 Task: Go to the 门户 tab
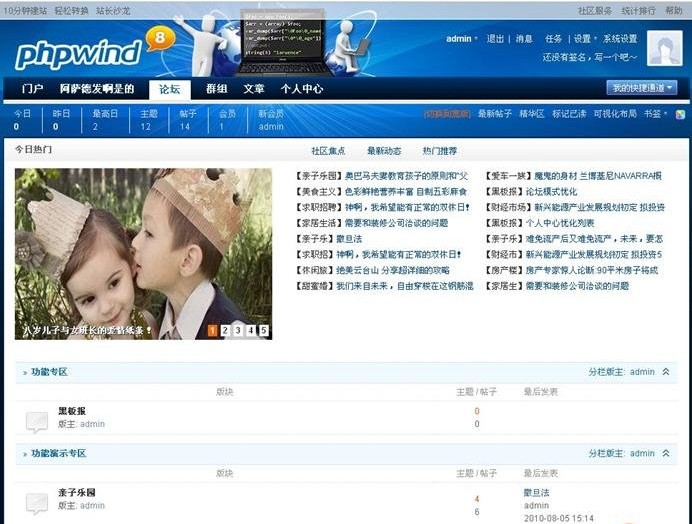point(32,89)
